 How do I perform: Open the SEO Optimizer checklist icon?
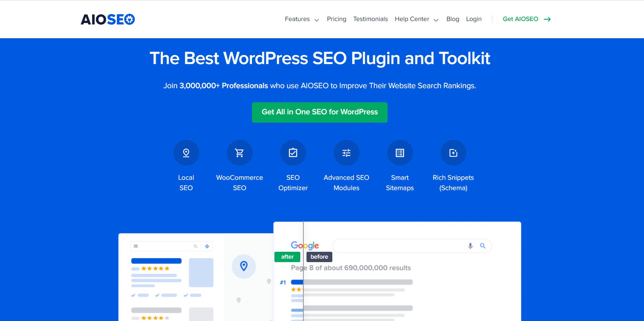point(293,153)
